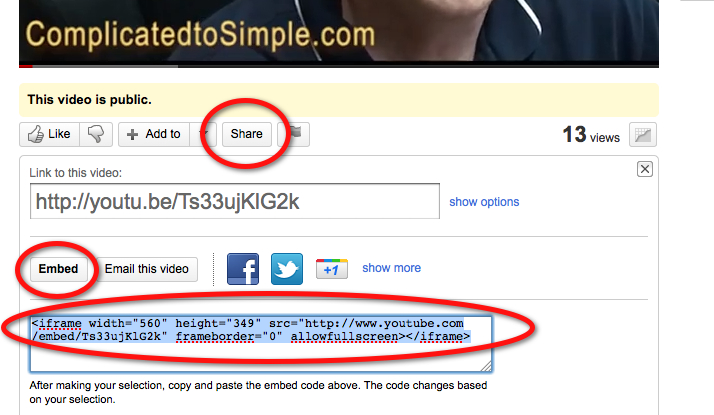Image resolution: width=714 pixels, height=415 pixels.
Task: Share video on Twitter bird icon
Action: (287, 269)
